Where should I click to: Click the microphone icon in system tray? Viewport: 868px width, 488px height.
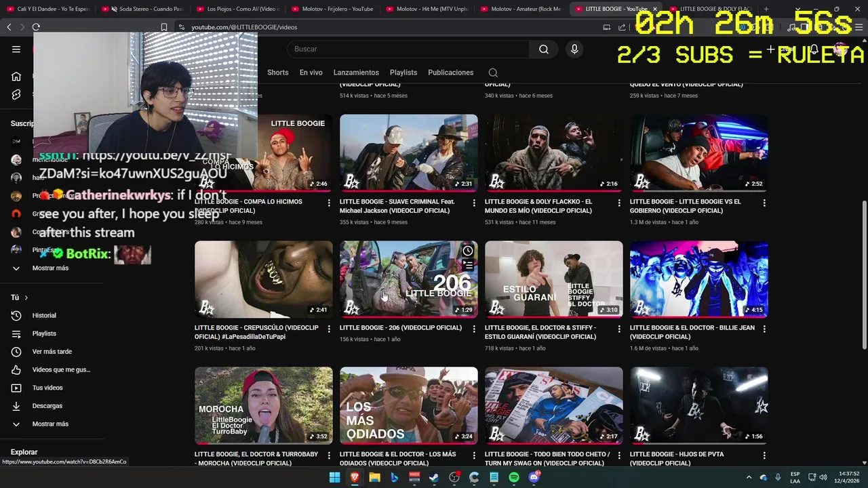pos(778,477)
